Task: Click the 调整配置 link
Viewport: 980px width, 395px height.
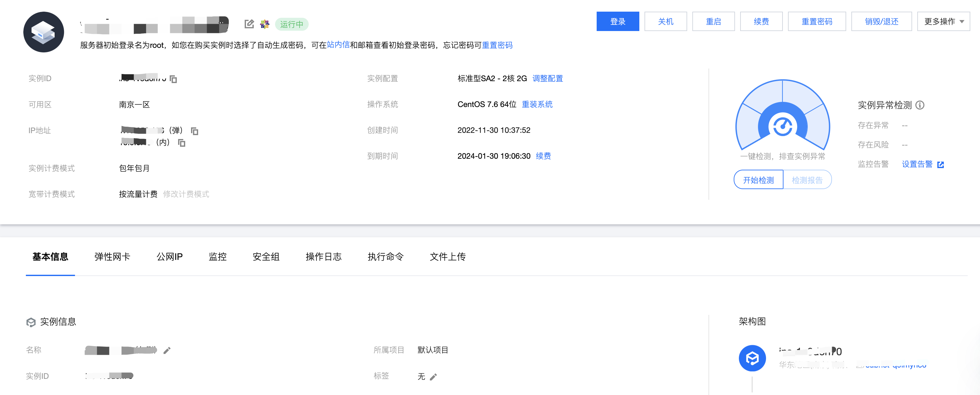Action: [548, 79]
